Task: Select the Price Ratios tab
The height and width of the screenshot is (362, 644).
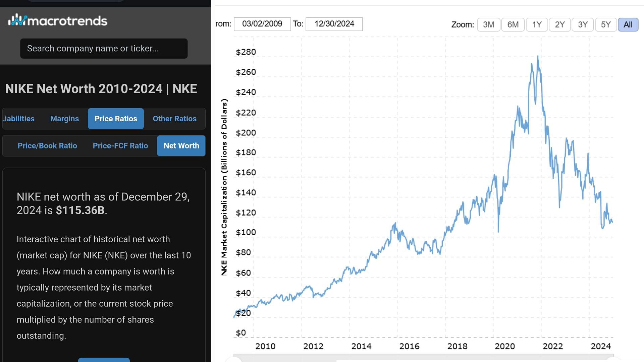Action: 116,119
